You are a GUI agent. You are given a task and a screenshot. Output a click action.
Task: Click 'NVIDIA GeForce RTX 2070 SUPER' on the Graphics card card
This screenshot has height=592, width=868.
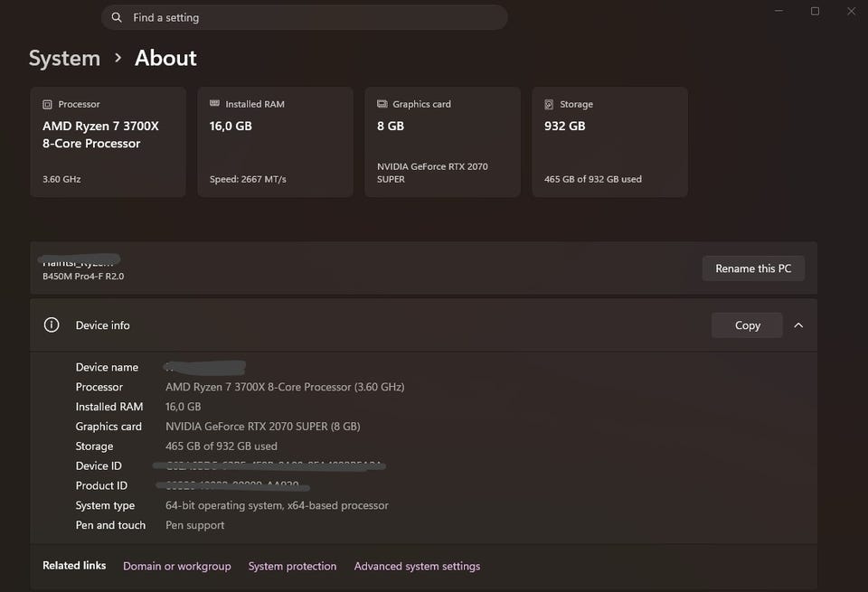coord(432,173)
